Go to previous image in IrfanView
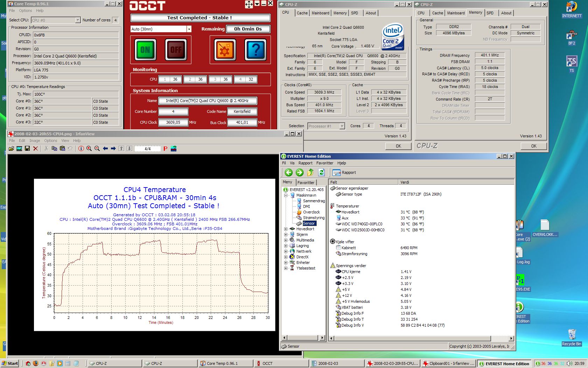The image size is (588, 368). click(105, 149)
